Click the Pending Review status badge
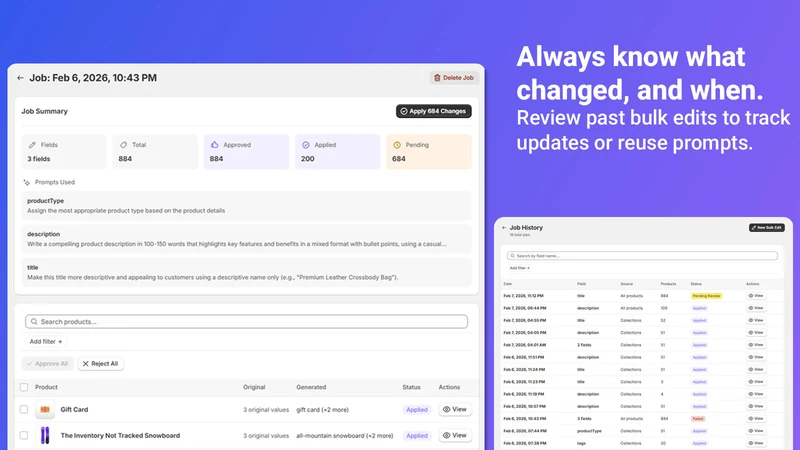The width and height of the screenshot is (800, 450). [x=706, y=296]
